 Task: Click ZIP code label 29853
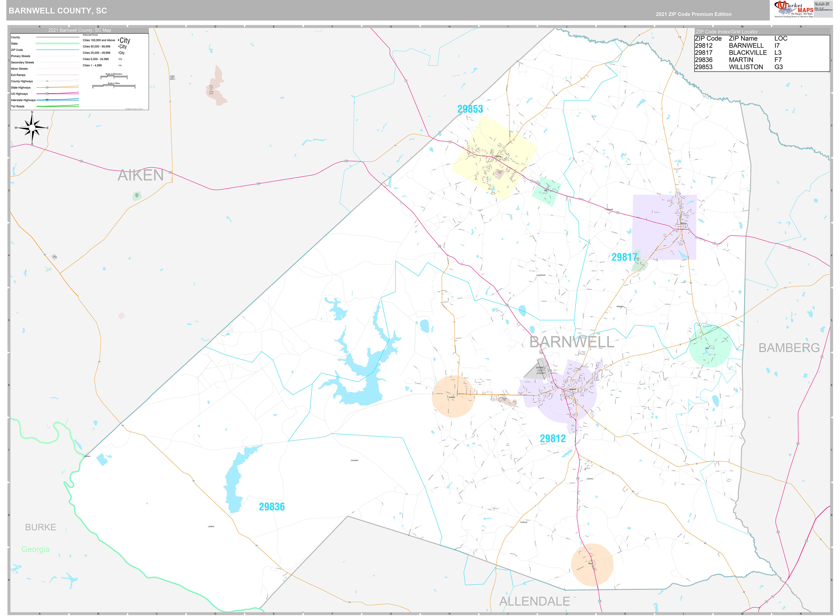pyautogui.click(x=470, y=109)
